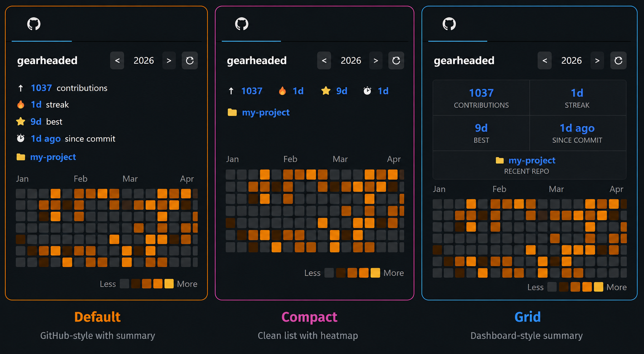The height and width of the screenshot is (354, 644).
Task: Select previous year in the Compact panel
Action: click(x=324, y=61)
